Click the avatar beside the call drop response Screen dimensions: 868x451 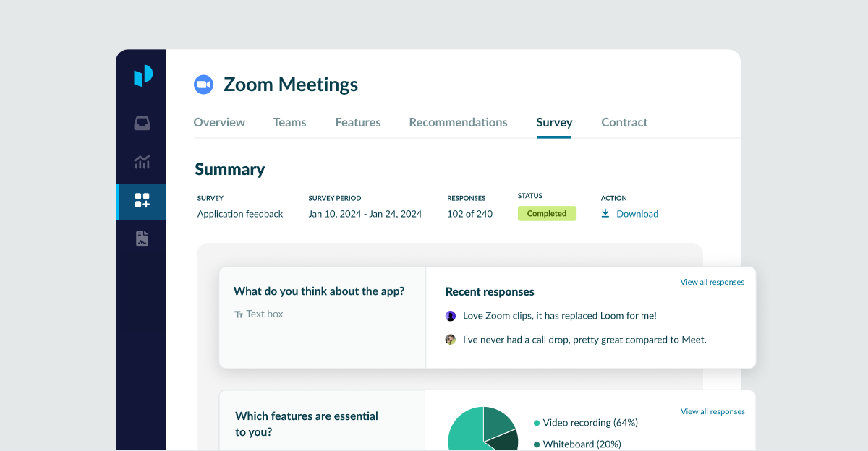point(451,339)
